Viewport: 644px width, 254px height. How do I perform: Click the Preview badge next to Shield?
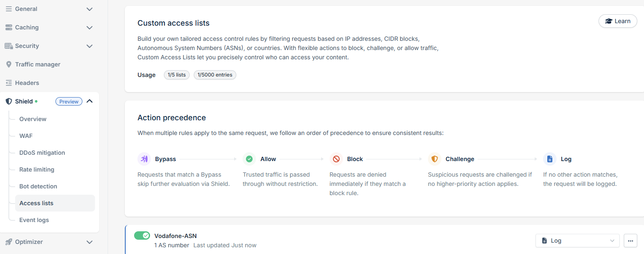(69, 101)
